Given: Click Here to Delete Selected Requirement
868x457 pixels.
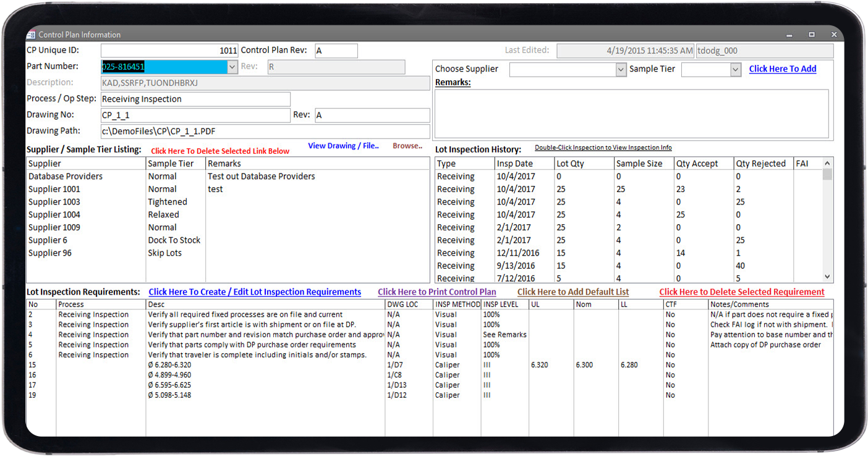Looking at the screenshot, I should coord(742,292).
